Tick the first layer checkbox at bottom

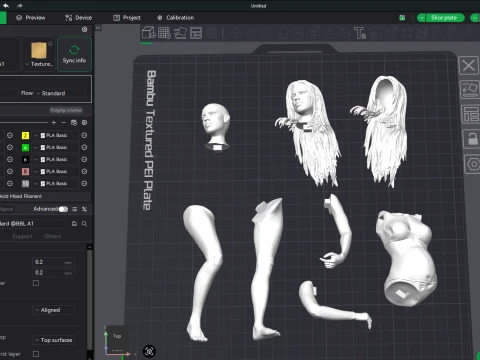(x=36, y=354)
